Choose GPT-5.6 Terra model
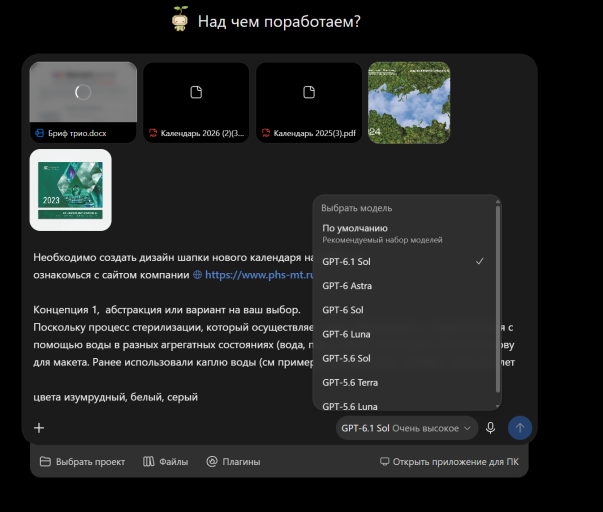Screen dimensions: 603x512 click(x=404, y=383)
